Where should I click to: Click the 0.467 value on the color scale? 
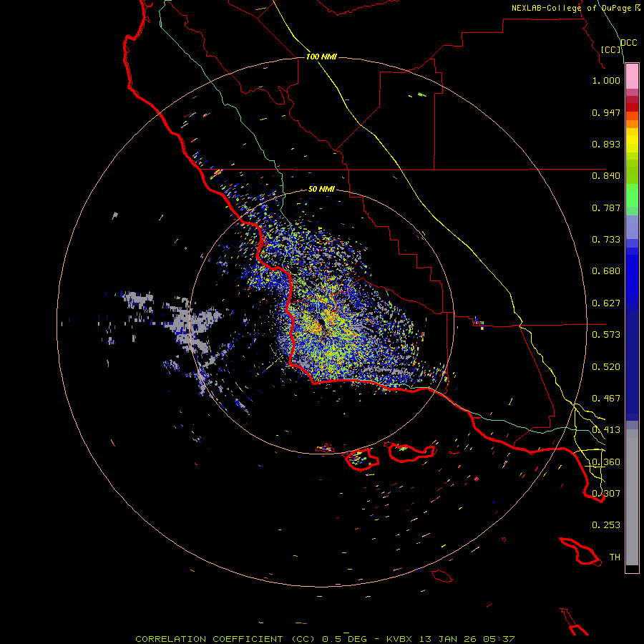click(606, 399)
